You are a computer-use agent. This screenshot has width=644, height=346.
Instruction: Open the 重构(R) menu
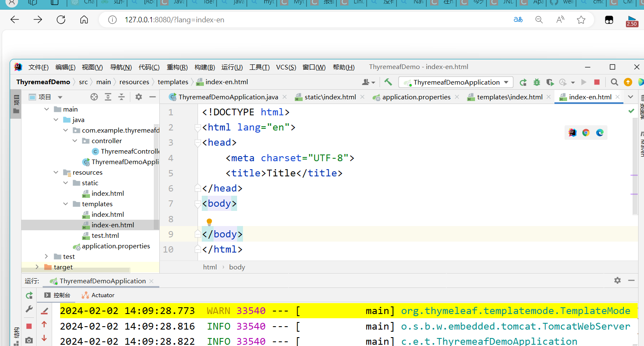177,67
